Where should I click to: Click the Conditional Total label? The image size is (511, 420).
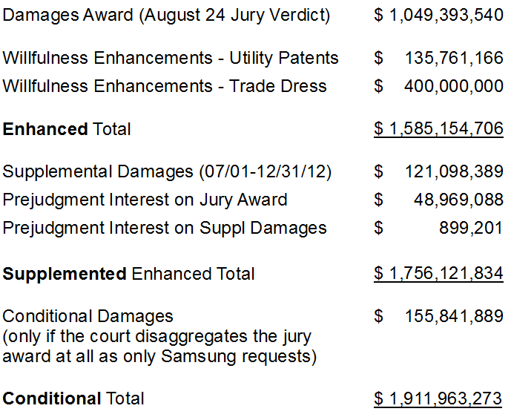click(73, 398)
